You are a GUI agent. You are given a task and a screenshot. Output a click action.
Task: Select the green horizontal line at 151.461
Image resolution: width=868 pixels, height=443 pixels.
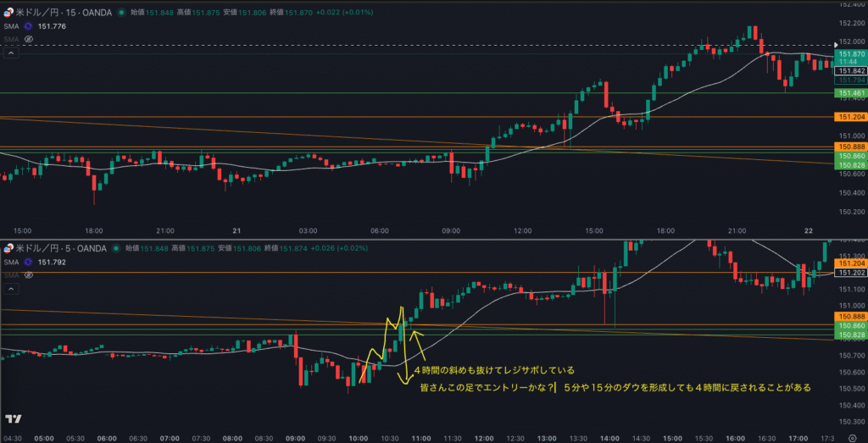tap(416, 93)
